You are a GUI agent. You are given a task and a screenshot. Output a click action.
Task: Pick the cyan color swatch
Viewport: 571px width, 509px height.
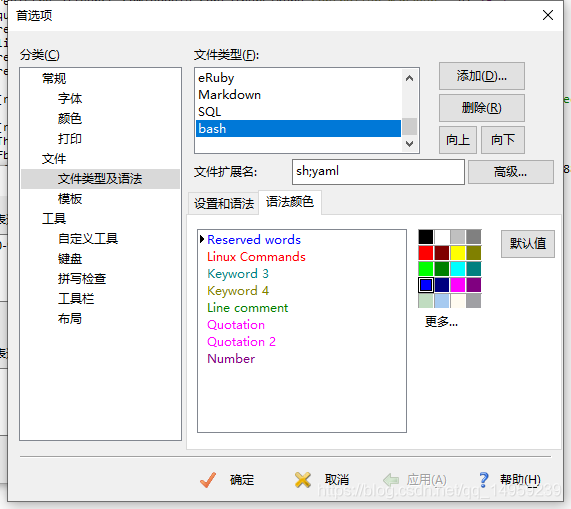coord(458,269)
